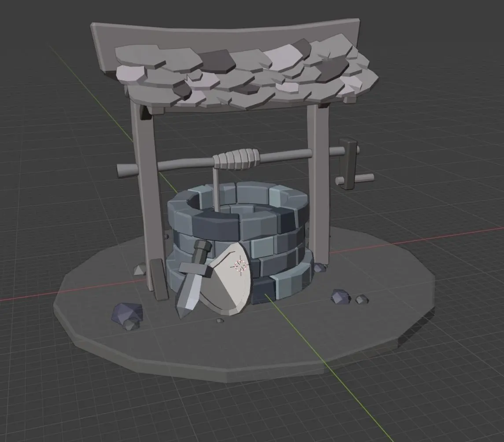The height and width of the screenshot is (442, 504).
Task: Select the rope spool on the crank axle
Action: 235,159
